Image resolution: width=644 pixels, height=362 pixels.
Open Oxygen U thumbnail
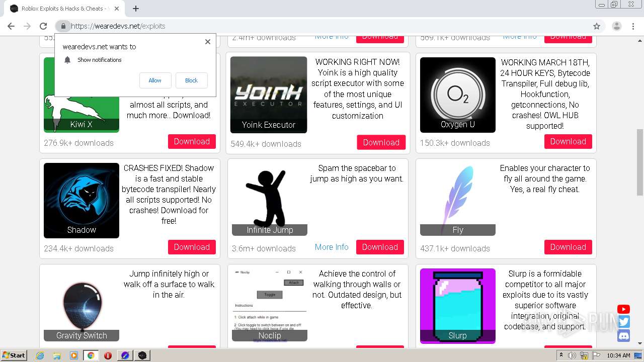coord(458,95)
